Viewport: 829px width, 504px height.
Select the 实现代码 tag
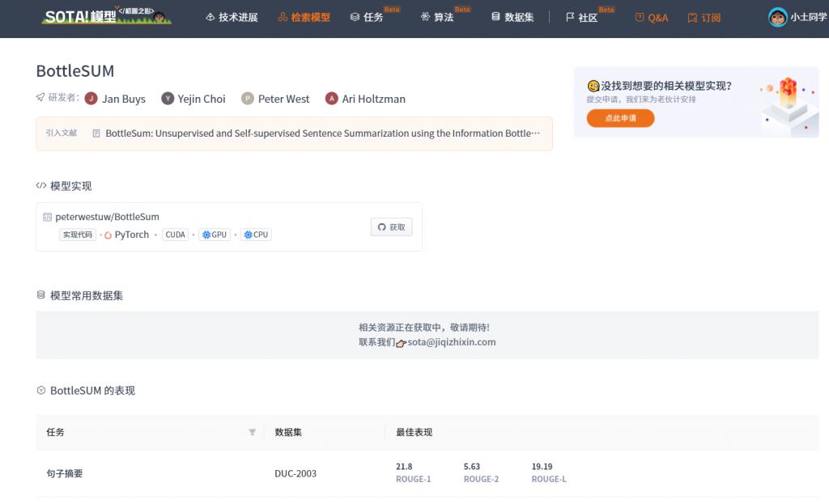pos(78,235)
